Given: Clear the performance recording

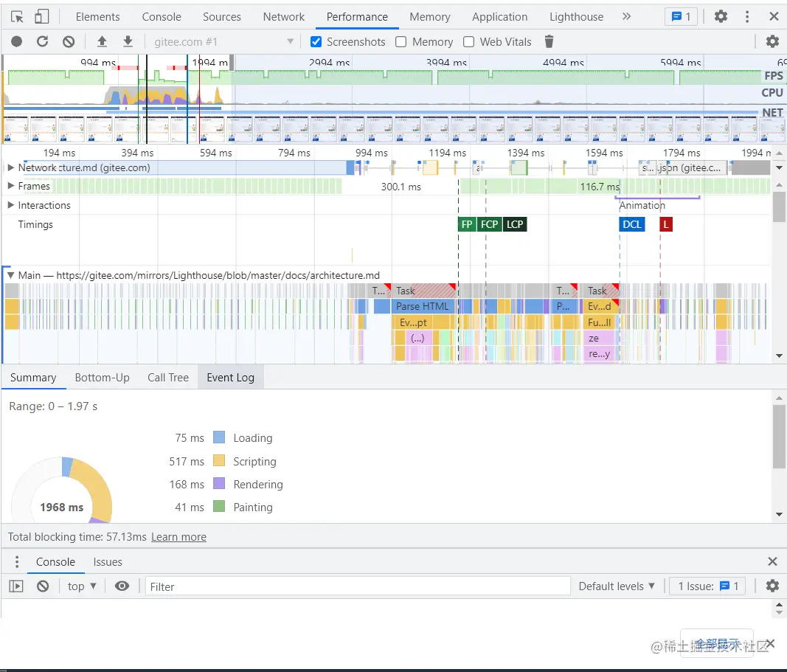Looking at the screenshot, I should point(69,41).
